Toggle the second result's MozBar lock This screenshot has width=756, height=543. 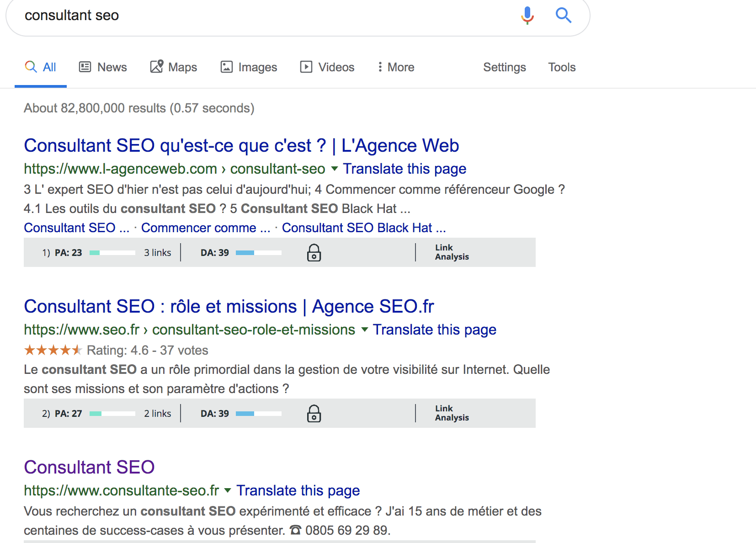314,413
